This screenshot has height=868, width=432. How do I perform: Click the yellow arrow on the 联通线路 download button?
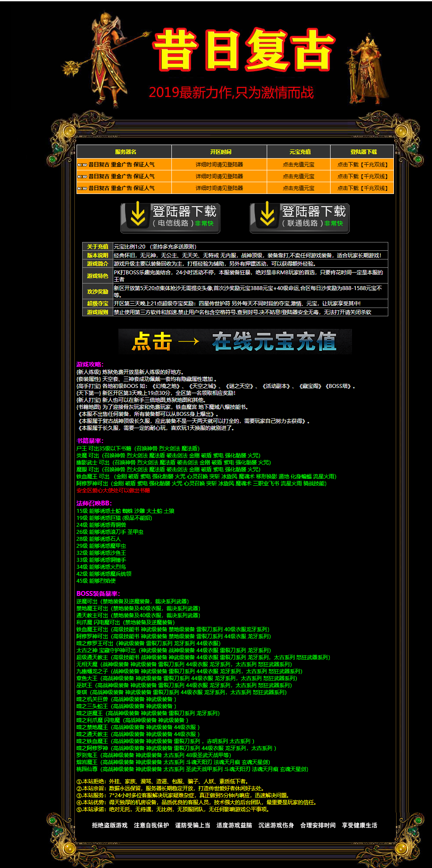pos(267,214)
